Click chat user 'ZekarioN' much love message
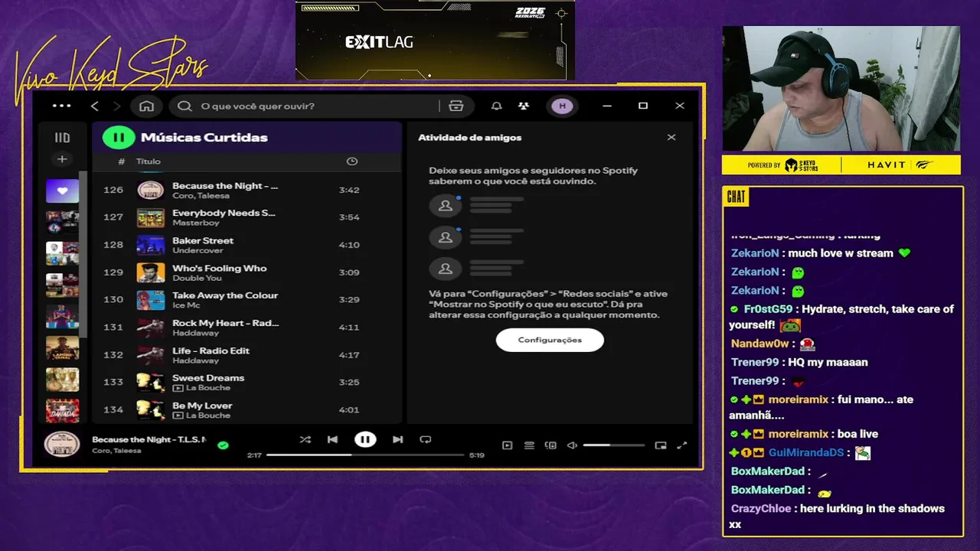Viewport: 980px width, 551px height. coord(820,253)
